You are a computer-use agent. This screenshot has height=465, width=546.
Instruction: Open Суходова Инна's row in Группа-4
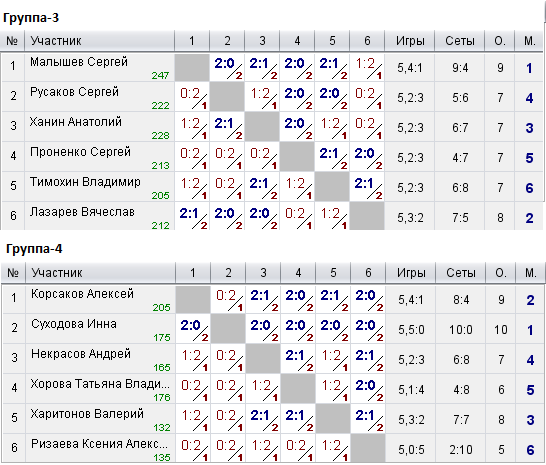pos(273,330)
